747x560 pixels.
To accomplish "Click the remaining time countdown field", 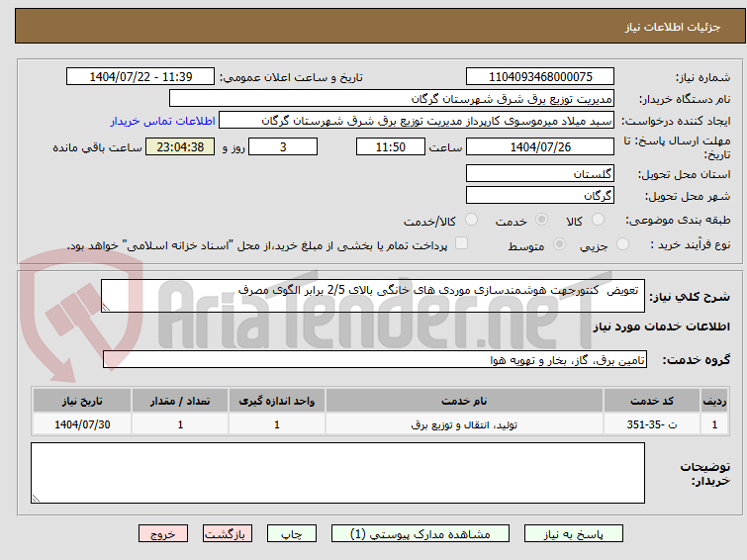I will [x=180, y=147].
